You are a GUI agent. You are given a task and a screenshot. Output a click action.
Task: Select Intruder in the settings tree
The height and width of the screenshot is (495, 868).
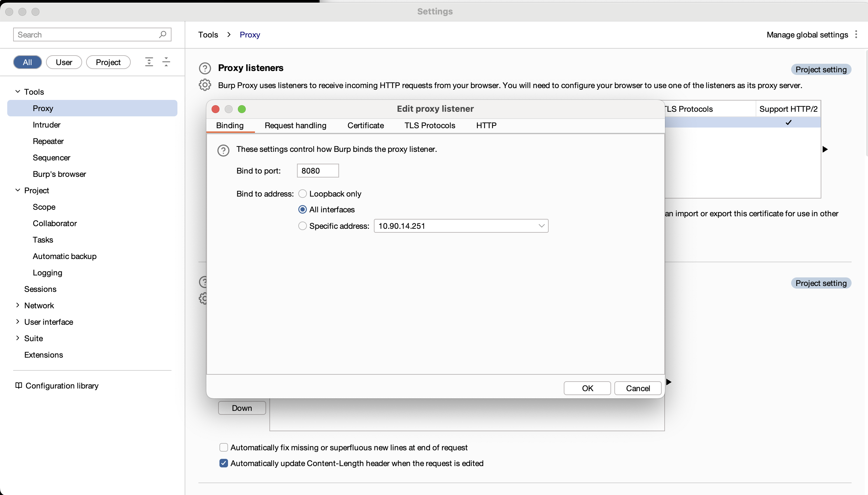click(x=47, y=125)
